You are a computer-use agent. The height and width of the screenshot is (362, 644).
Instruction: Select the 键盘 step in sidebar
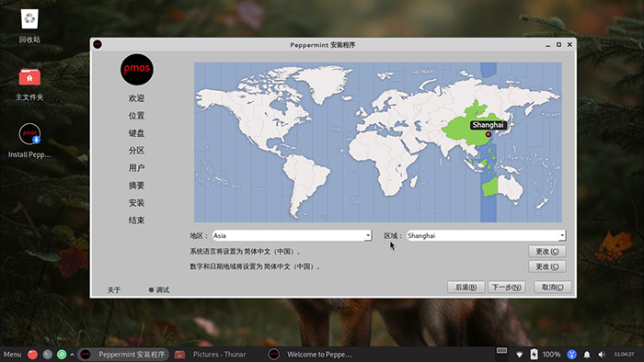coord(136,133)
